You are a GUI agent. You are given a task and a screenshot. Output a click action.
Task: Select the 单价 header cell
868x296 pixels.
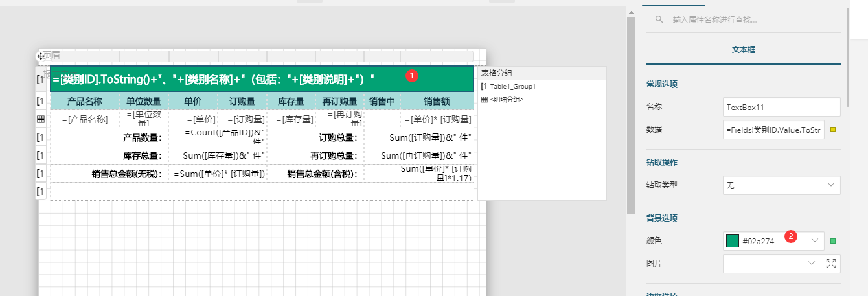point(193,101)
